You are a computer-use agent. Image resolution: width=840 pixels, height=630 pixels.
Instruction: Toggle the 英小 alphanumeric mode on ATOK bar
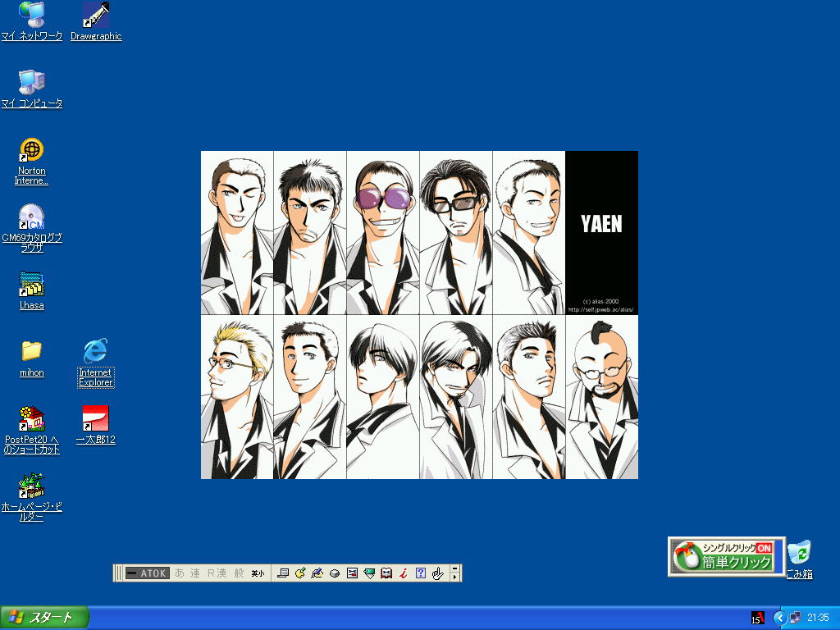coord(258,573)
